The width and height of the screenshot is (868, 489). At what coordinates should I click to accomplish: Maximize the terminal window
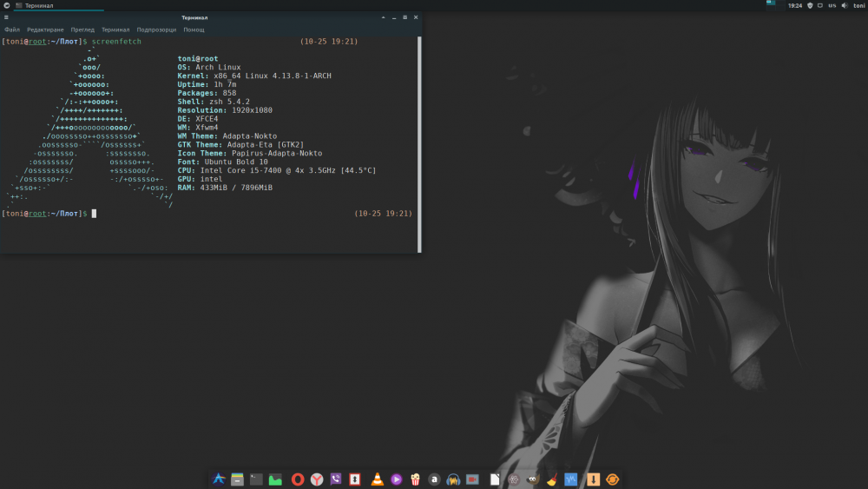point(404,17)
